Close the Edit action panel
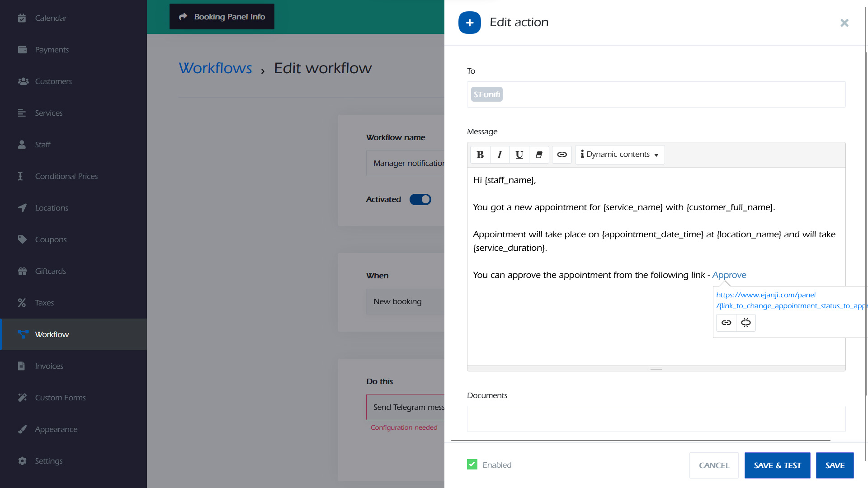 [x=844, y=23]
